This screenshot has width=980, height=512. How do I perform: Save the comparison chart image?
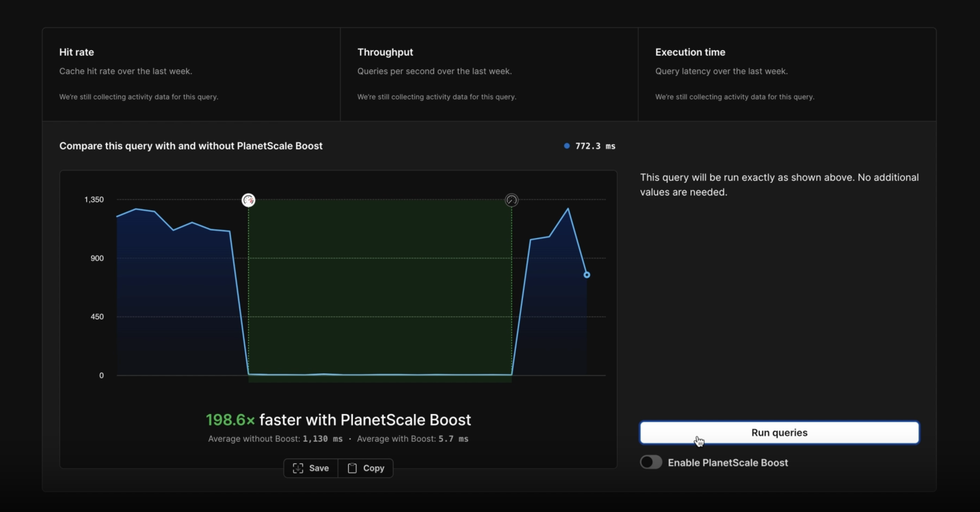pyautogui.click(x=311, y=468)
